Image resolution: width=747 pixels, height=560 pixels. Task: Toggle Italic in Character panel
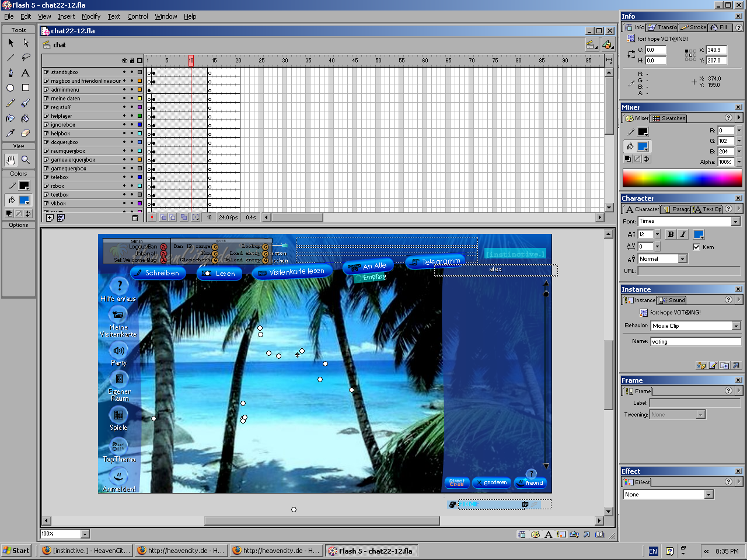pos(682,235)
